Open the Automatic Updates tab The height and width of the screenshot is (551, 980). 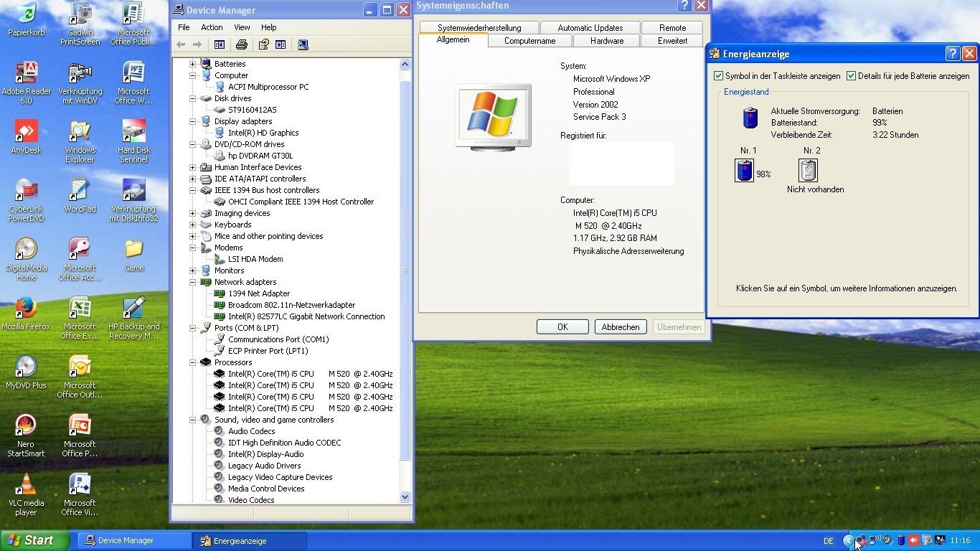click(590, 27)
